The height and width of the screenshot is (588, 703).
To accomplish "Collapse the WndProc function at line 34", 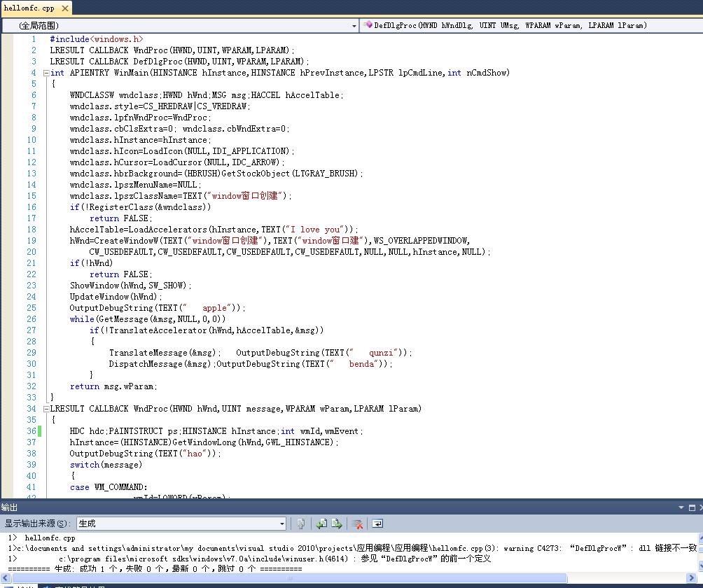I will [x=46, y=409].
